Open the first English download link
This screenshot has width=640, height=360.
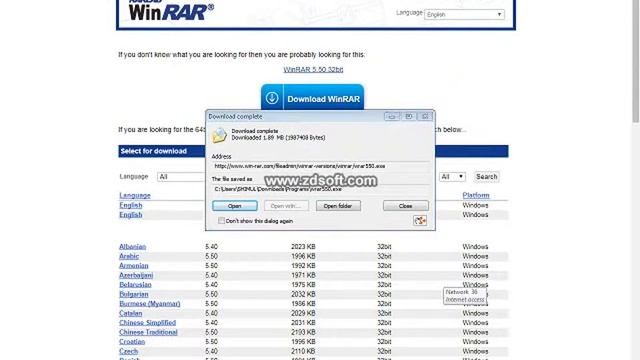[131, 205]
